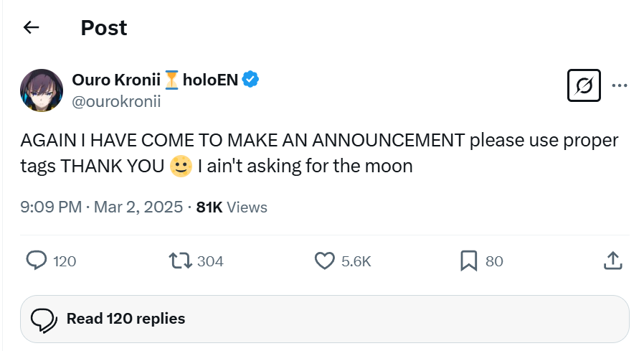
Task: Open the @ourokronii handle link
Action: click(116, 101)
